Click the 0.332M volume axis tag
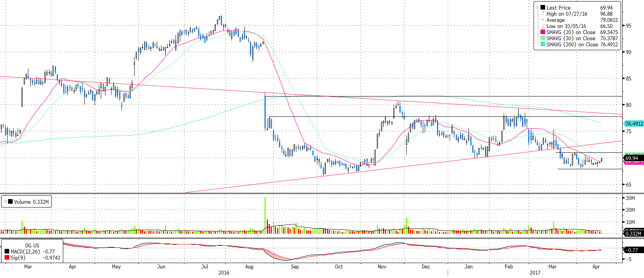This screenshot has height=278, width=644. (x=634, y=234)
